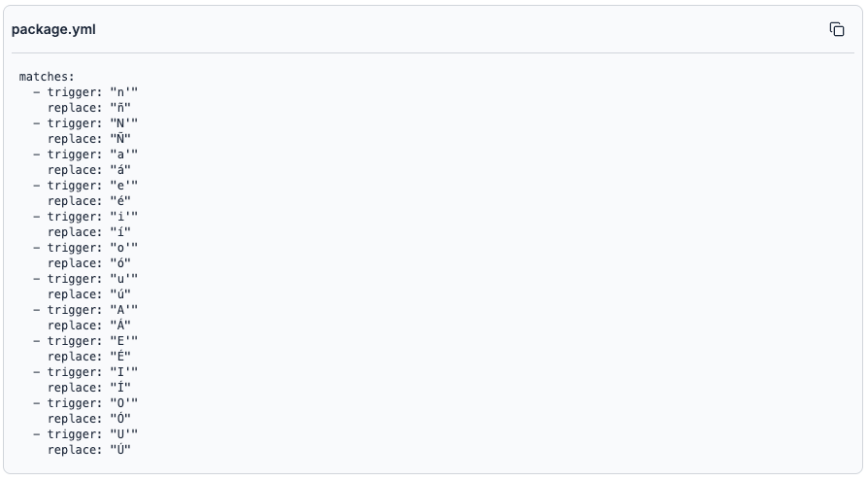Click the replace "é" line
The image size is (868, 481).
(x=89, y=200)
